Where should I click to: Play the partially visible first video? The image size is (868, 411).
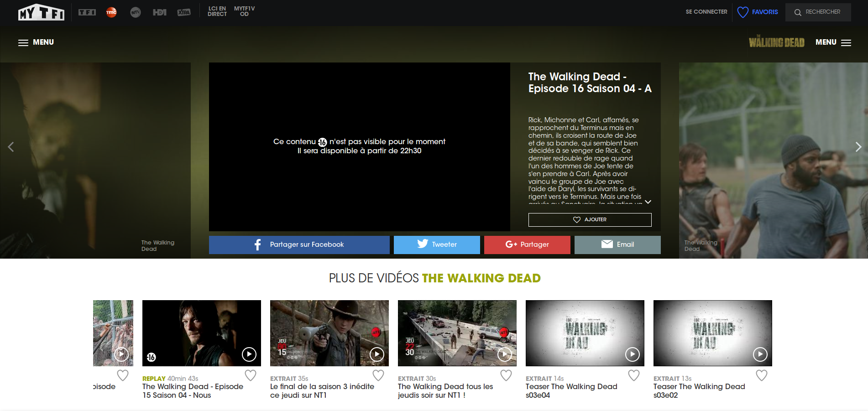pyautogui.click(x=121, y=354)
